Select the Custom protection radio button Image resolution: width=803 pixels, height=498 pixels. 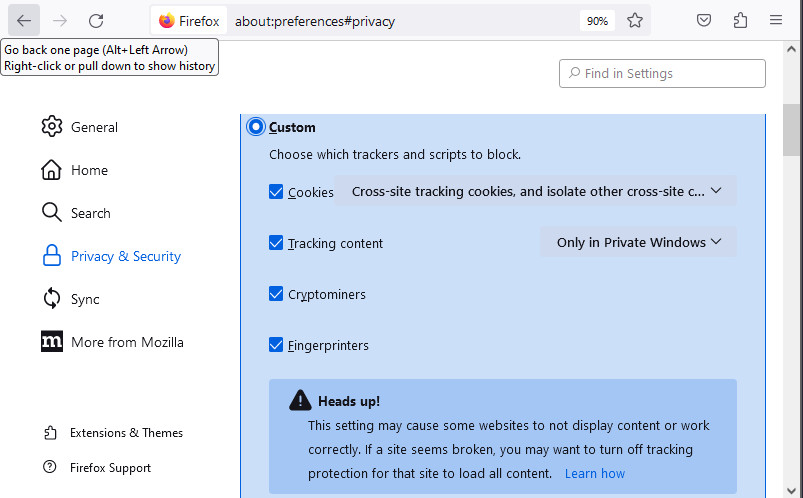[256, 127]
